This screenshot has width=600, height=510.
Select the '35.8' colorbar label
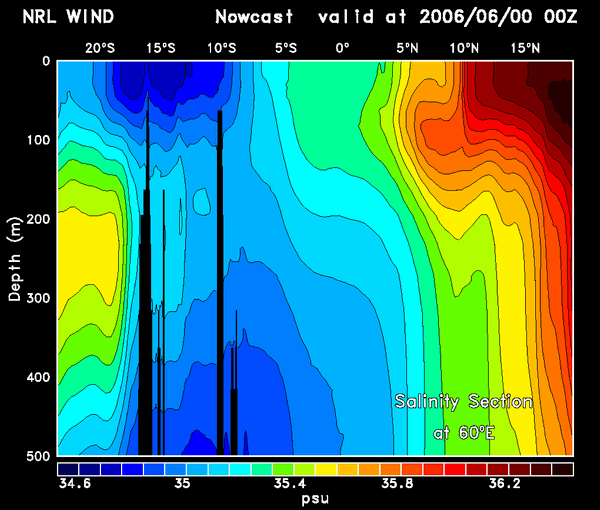pyautogui.click(x=397, y=484)
